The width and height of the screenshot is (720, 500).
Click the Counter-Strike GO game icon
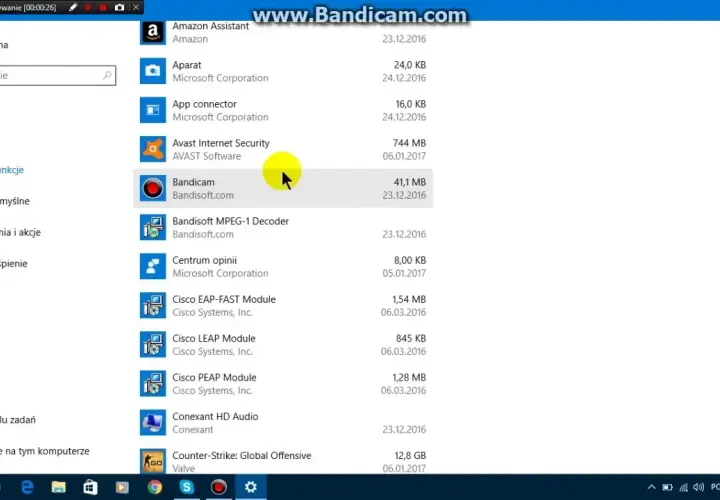(153, 461)
